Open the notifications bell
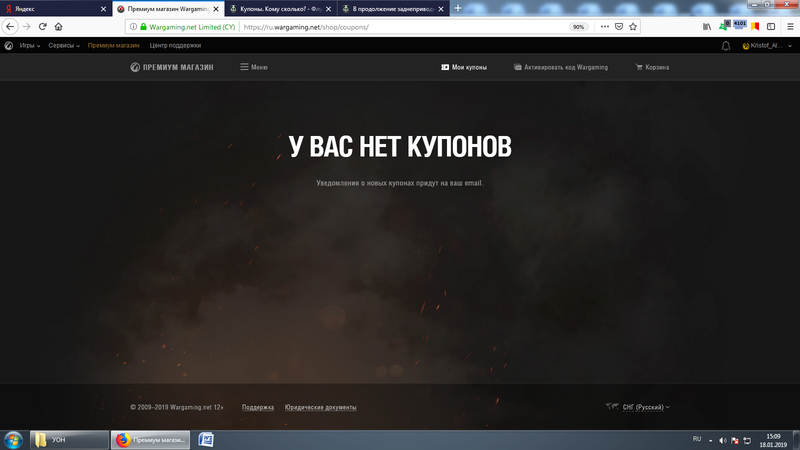This screenshot has height=450, width=800. point(726,46)
